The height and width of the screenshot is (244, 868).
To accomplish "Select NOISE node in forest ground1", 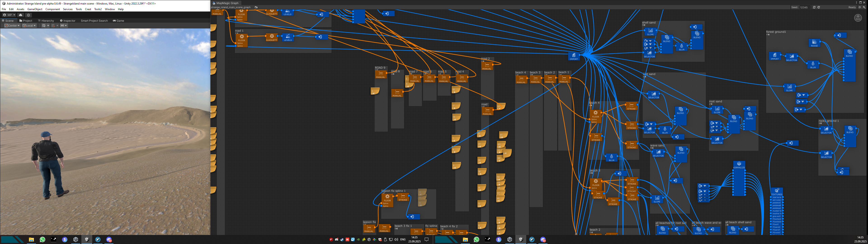I will [x=814, y=43].
